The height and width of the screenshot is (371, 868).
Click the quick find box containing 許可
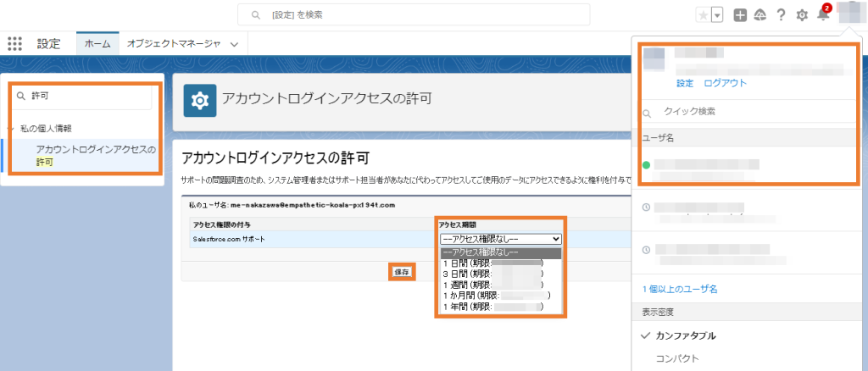point(82,97)
